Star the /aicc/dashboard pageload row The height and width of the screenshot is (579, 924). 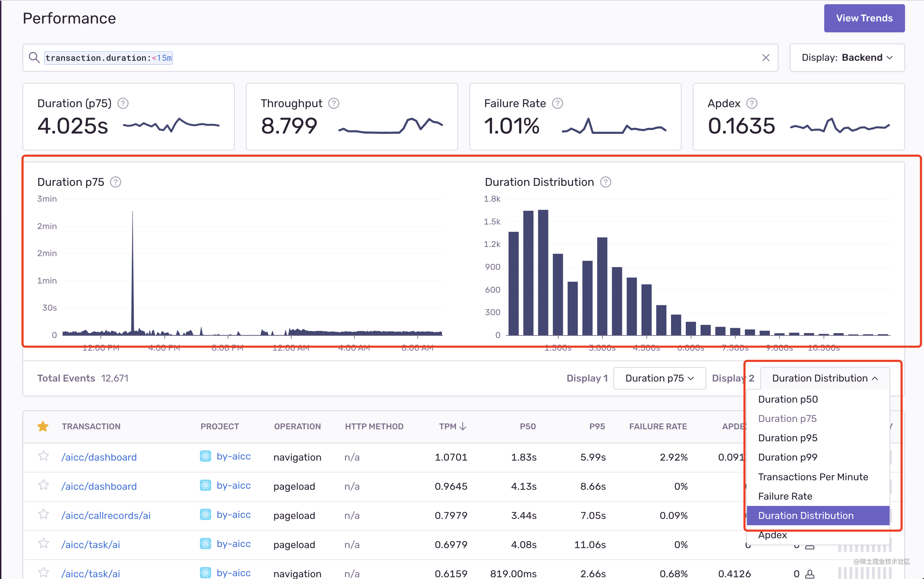(x=44, y=485)
